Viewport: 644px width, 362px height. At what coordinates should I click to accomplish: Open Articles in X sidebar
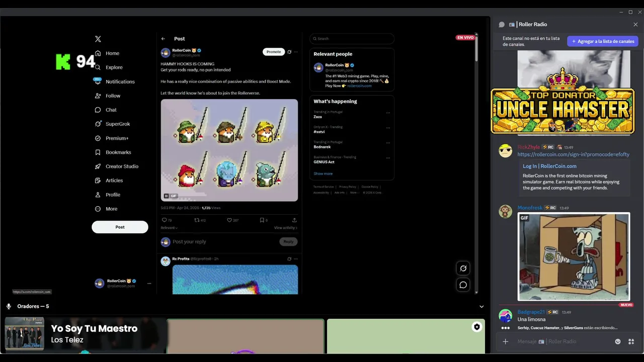click(109, 180)
